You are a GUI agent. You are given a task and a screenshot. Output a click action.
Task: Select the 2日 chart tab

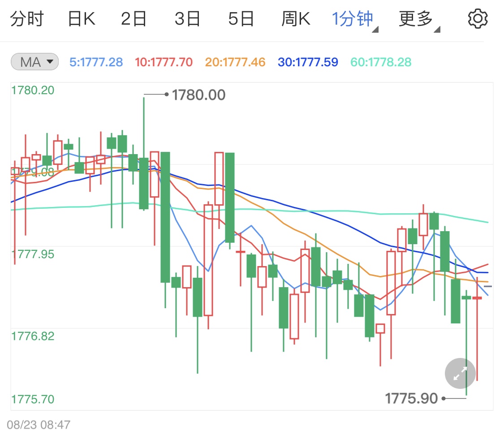pos(134,19)
